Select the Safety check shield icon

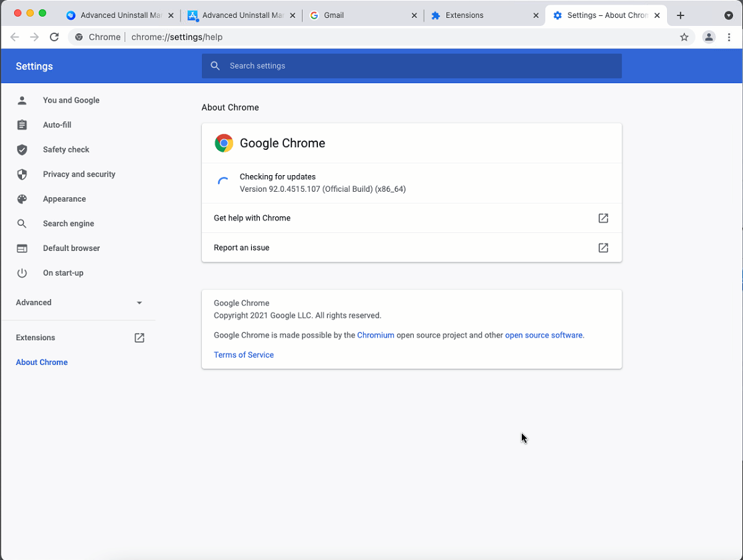pyautogui.click(x=22, y=149)
